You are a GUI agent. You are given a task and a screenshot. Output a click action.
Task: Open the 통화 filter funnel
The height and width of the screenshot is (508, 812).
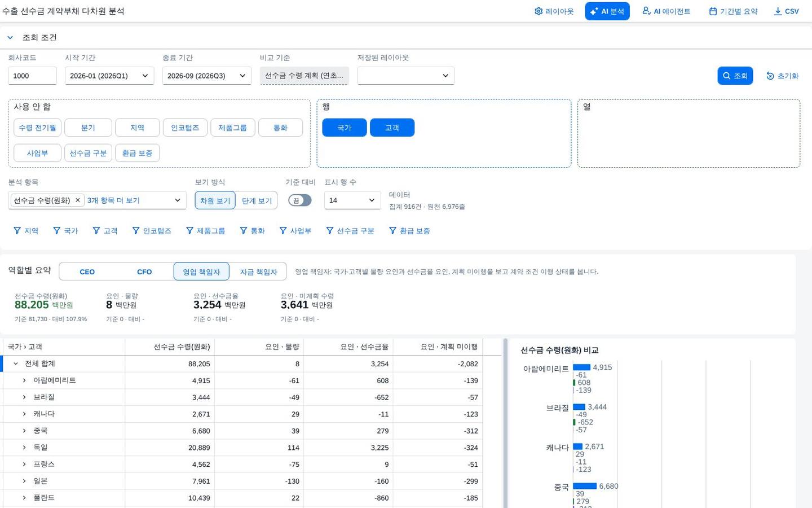tap(244, 231)
